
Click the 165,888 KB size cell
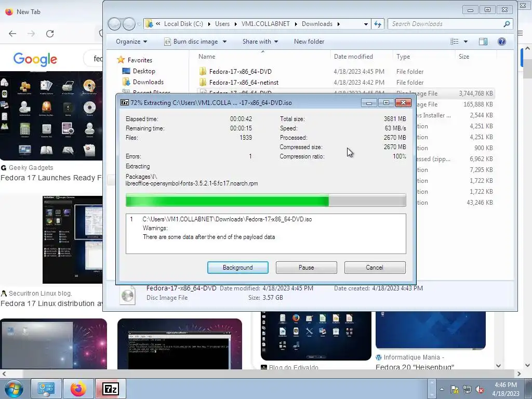[478, 104]
